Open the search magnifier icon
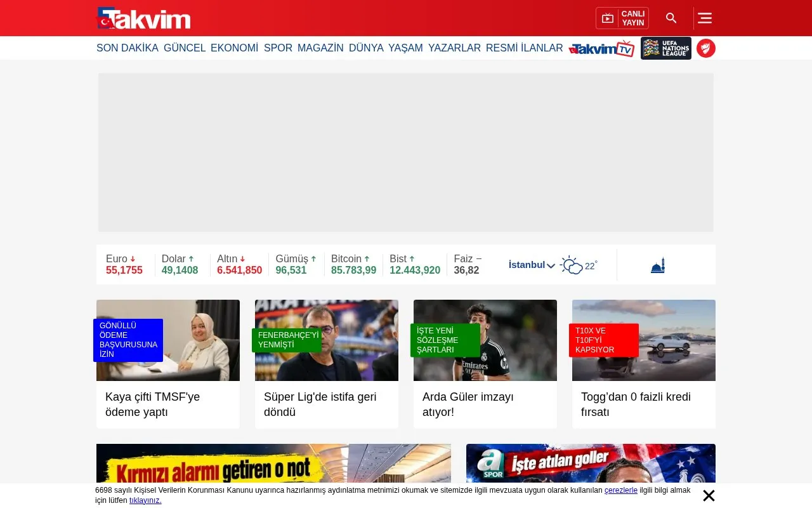812x508 pixels. [x=671, y=18]
